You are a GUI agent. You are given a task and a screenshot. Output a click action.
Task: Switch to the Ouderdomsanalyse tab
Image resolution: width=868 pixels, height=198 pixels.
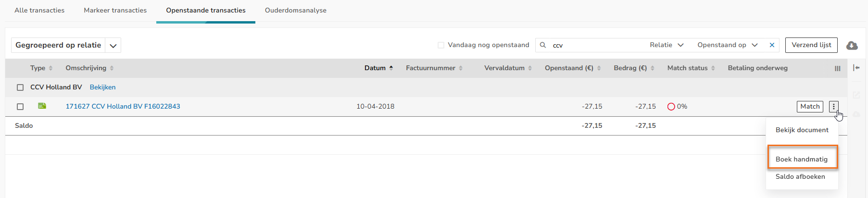[x=295, y=10]
